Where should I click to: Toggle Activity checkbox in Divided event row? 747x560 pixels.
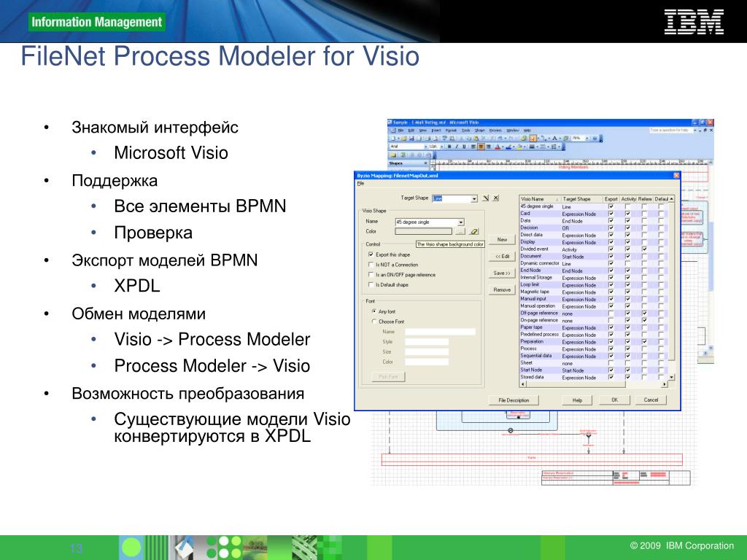(x=627, y=249)
